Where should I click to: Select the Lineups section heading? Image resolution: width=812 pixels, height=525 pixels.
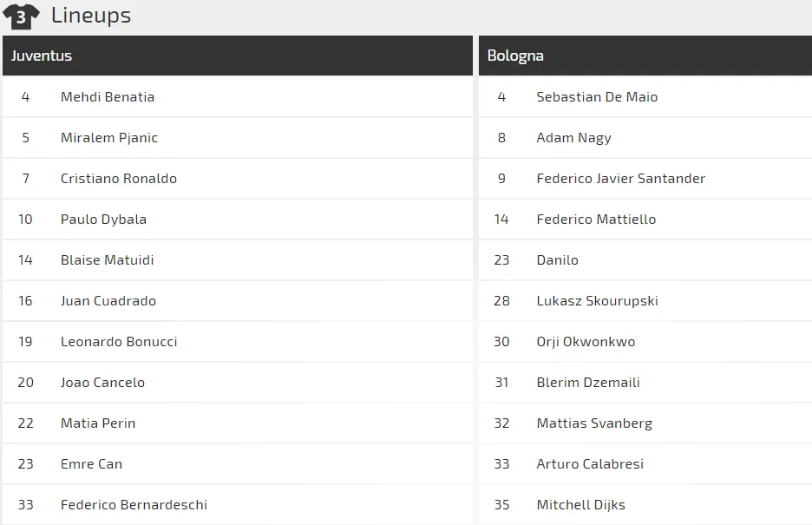point(91,16)
